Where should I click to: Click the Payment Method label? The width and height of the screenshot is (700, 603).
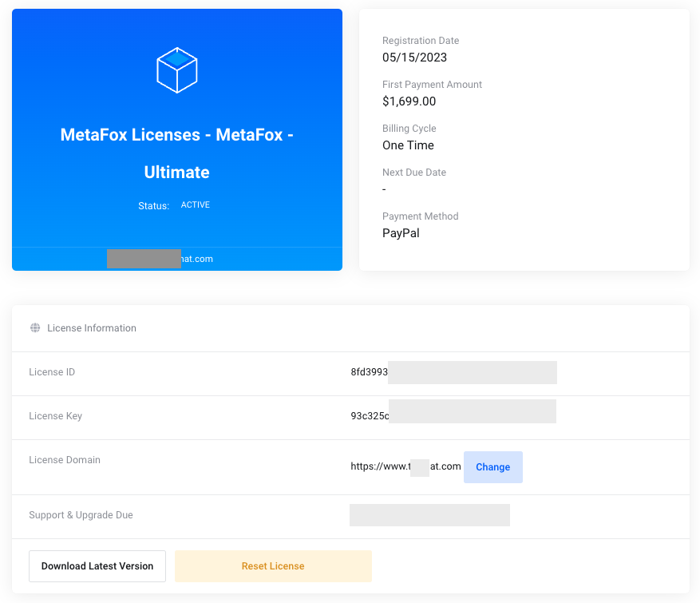[x=420, y=216]
